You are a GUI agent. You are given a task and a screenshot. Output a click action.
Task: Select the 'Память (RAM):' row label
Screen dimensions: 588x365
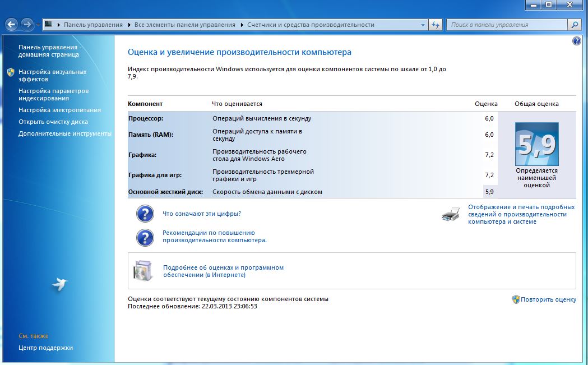tap(151, 135)
